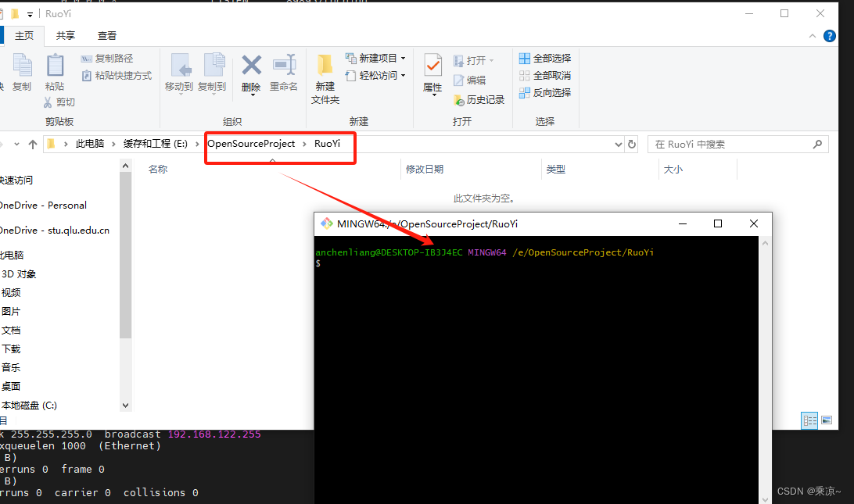This screenshot has height=504, width=854.
Task: Switch to large icons view
Action: coord(827,420)
